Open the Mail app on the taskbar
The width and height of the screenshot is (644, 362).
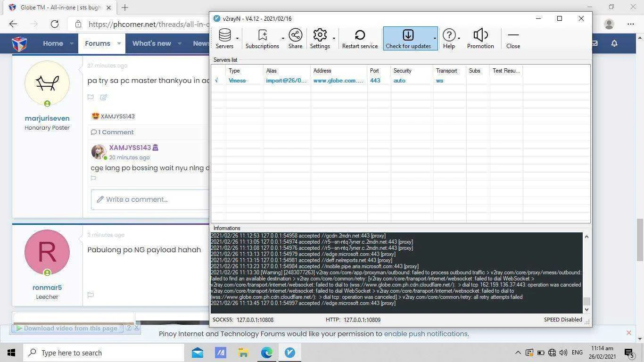[198, 353]
